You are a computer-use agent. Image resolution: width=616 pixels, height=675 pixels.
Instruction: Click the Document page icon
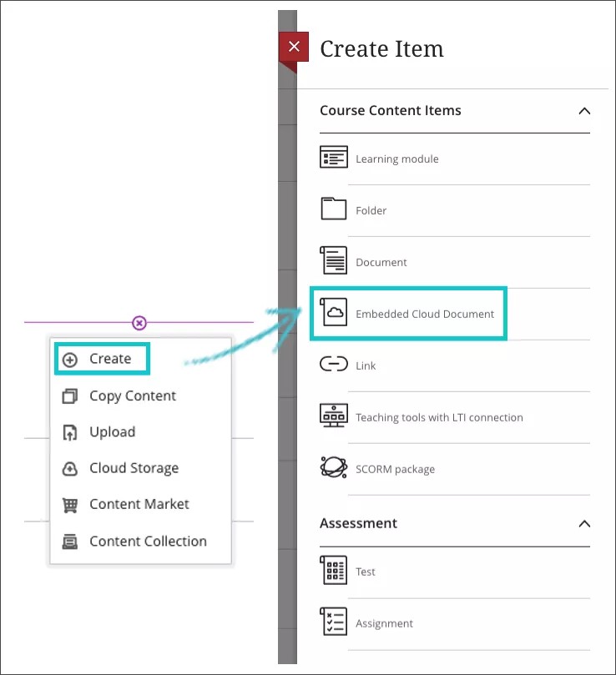334,262
